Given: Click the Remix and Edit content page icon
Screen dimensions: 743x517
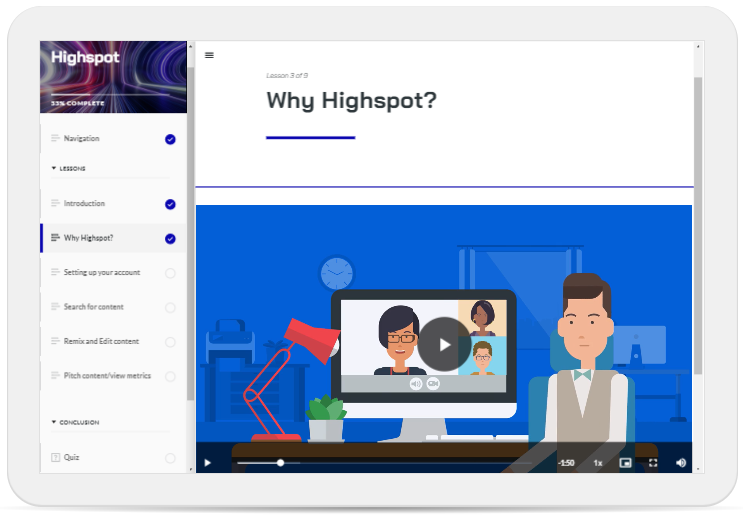Looking at the screenshot, I should (55, 341).
